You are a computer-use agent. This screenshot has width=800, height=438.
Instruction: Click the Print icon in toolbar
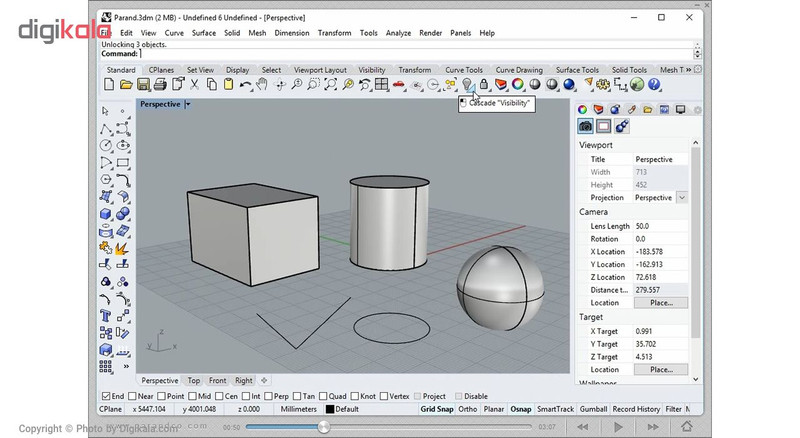(160, 84)
